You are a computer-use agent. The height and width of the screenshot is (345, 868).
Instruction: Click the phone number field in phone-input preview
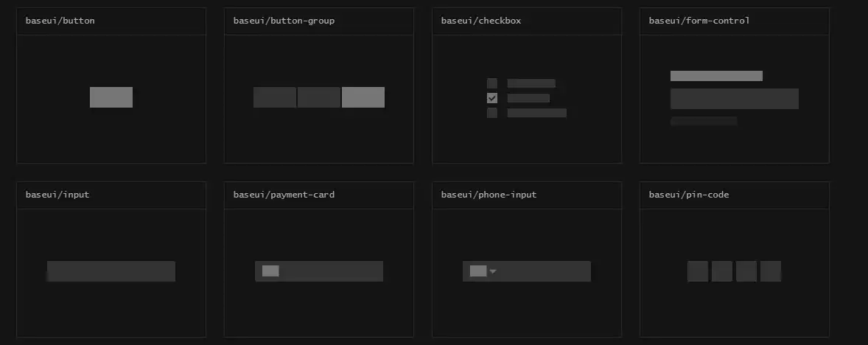click(x=545, y=271)
